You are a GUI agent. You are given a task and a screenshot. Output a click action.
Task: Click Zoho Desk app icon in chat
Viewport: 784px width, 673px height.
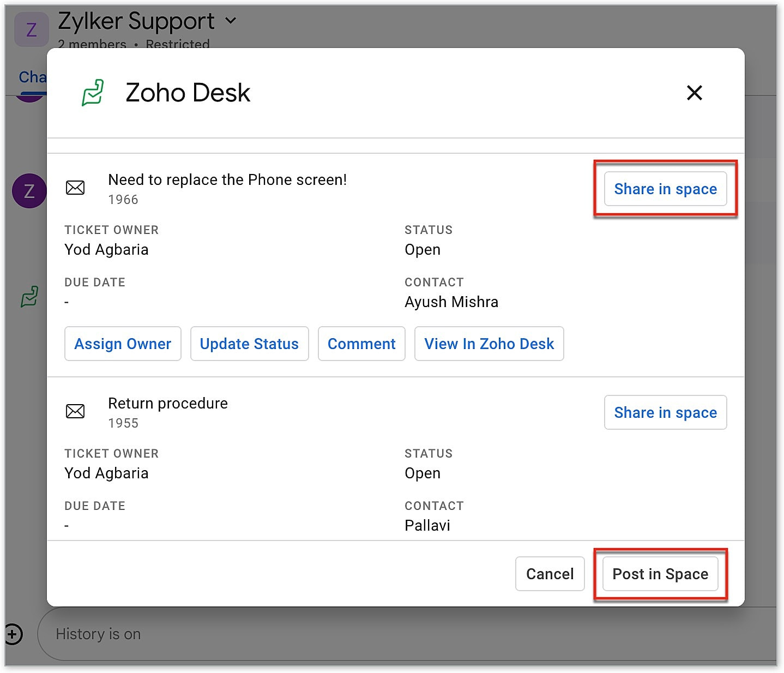pyautogui.click(x=29, y=297)
